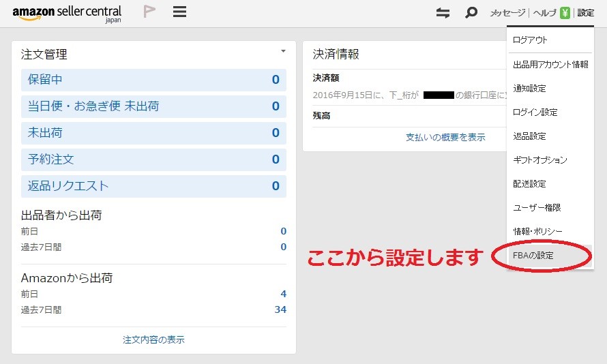This screenshot has width=607, height=364.
Task: Select ログイン設定 menu entry
Action: (535, 112)
